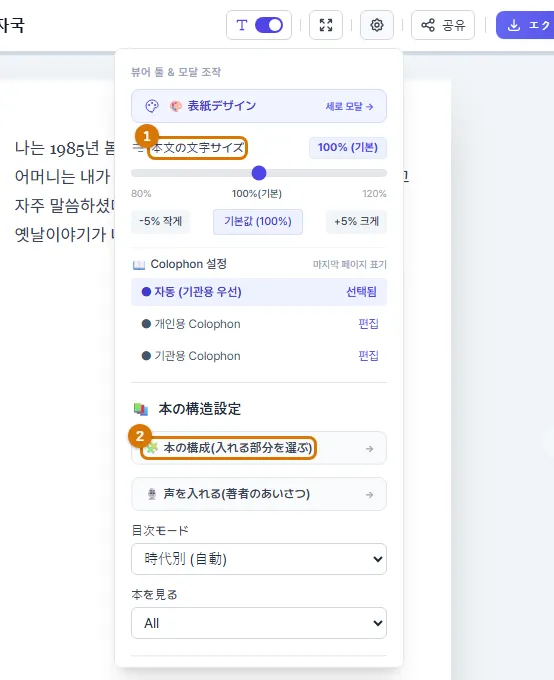Open 本の構成 section chooser
Image resolution: width=554 pixels, height=680 pixels.
coord(259,448)
